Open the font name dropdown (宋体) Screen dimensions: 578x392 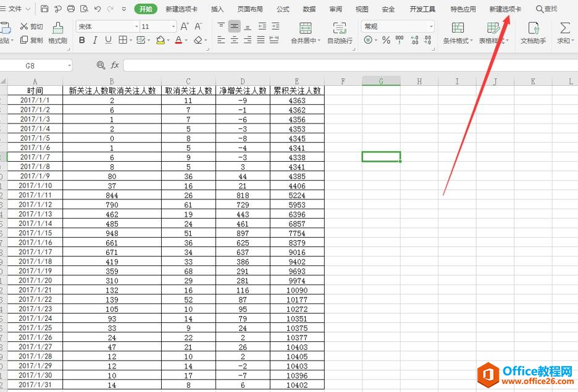(136, 27)
